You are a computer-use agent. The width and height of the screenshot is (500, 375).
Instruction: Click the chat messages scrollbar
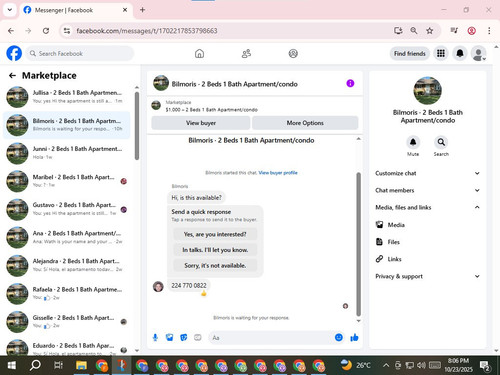[x=359, y=243]
